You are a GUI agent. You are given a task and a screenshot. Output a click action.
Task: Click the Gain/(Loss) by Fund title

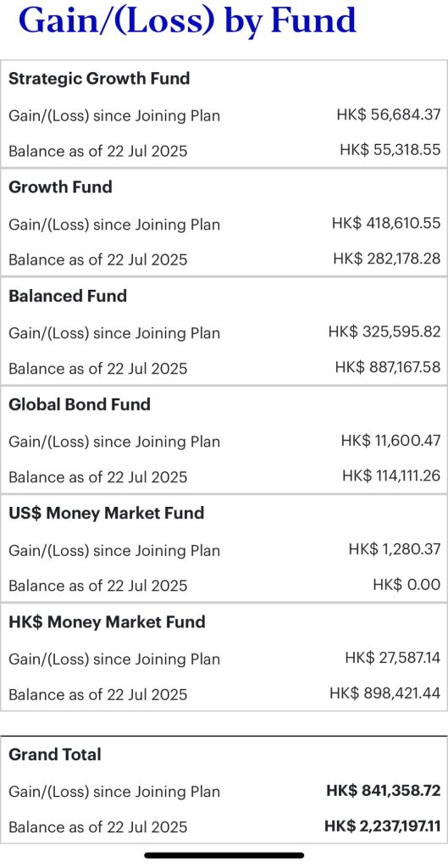(187, 21)
